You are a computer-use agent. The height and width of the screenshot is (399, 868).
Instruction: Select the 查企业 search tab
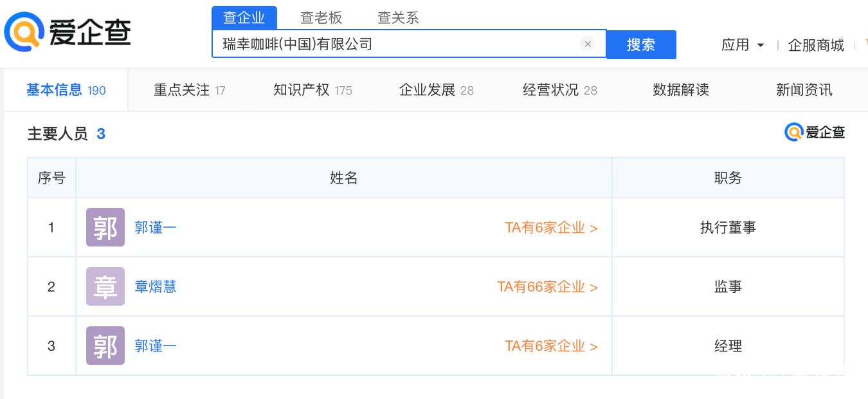(244, 18)
